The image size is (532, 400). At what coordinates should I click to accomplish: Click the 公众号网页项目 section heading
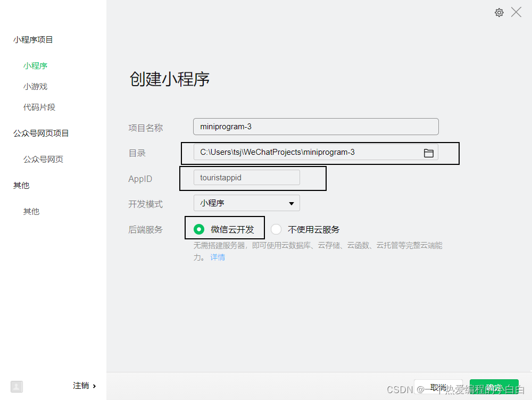[41, 133]
